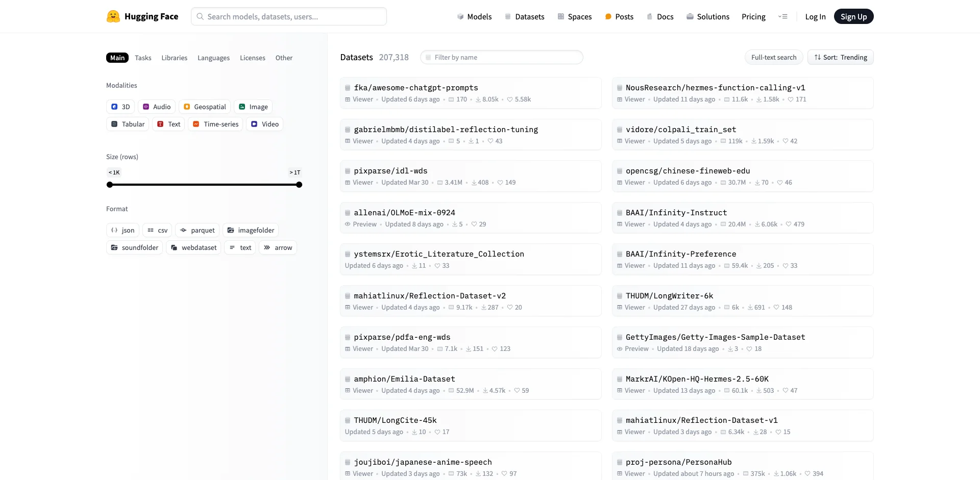Switch to the Other filter tab
Viewport: 980px width, 480px height.
tap(284, 58)
